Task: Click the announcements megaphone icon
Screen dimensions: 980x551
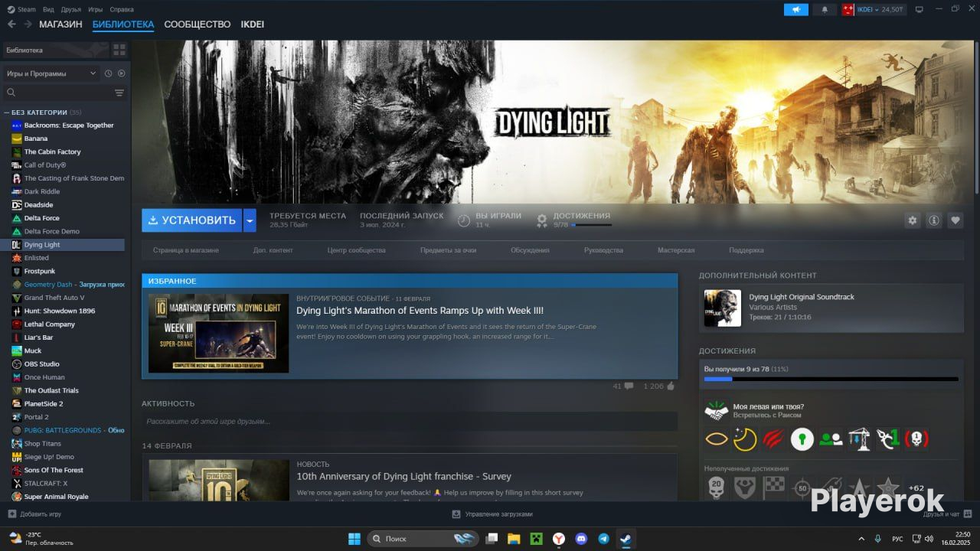Action: click(795, 9)
